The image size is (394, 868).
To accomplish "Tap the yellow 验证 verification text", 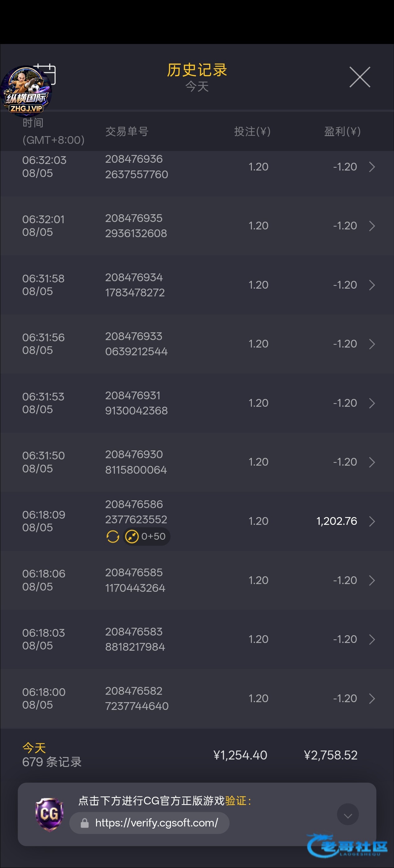I will point(236,801).
